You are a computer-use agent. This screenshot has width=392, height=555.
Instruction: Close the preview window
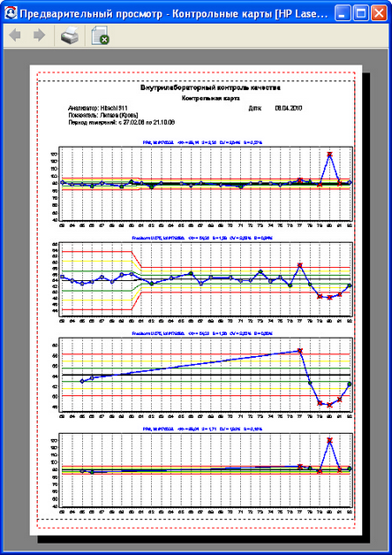[379, 14]
